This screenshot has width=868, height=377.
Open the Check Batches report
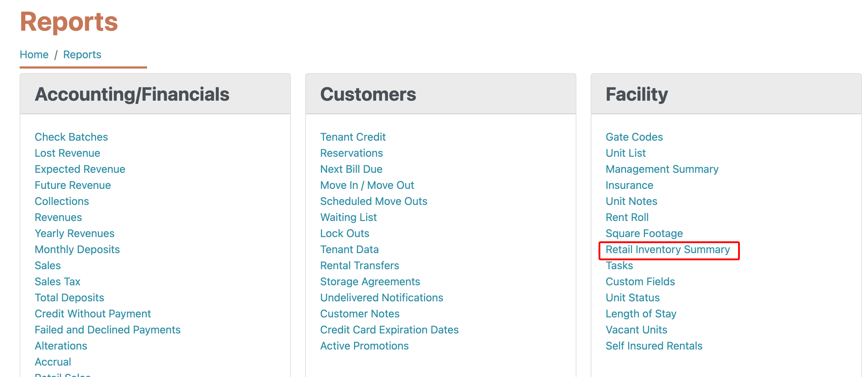click(x=71, y=137)
